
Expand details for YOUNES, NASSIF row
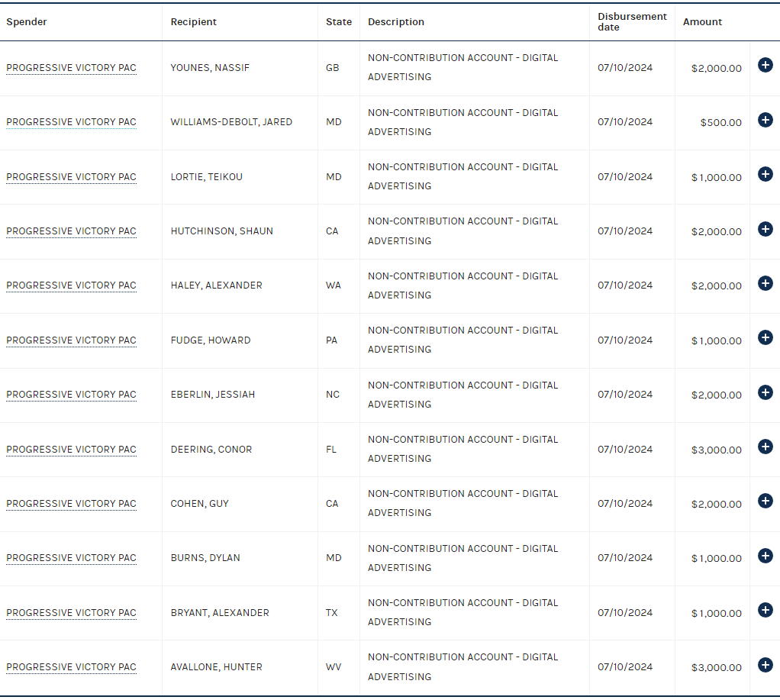[765, 65]
